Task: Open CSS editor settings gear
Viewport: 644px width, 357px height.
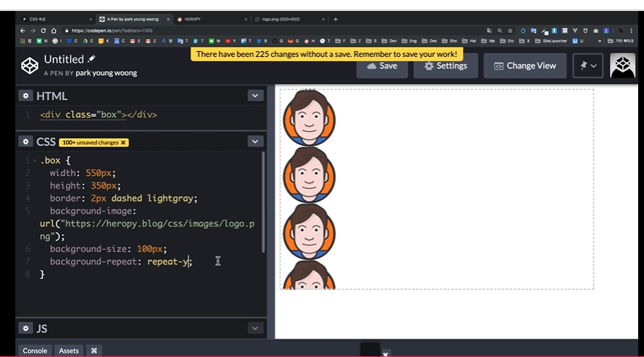Action: (26, 142)
